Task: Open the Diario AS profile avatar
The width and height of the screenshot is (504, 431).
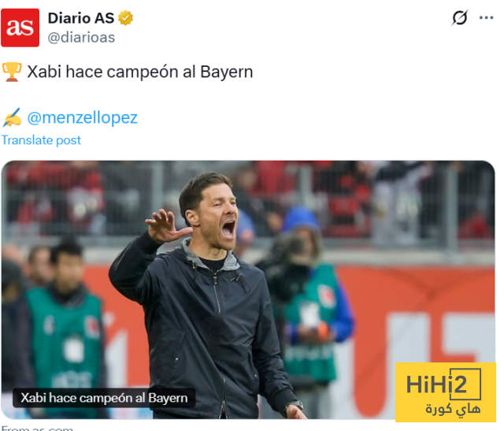Action: tap(20, 28)
